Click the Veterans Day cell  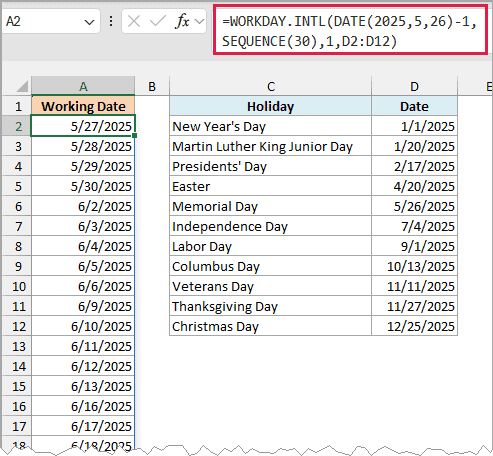click(x=270, y=286)
